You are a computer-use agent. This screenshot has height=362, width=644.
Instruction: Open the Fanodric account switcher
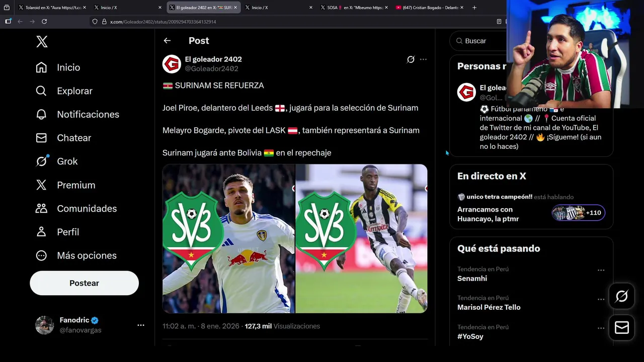click(90, 325)
